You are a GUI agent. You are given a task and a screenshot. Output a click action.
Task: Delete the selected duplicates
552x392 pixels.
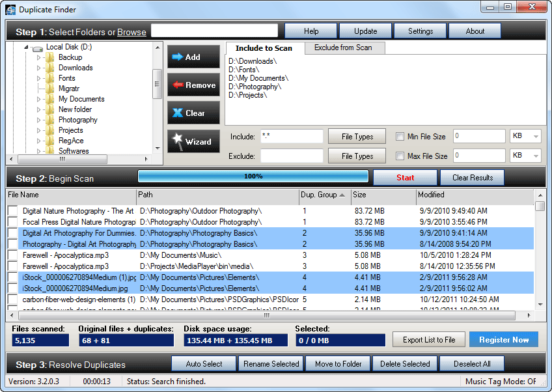coord(404,363)
